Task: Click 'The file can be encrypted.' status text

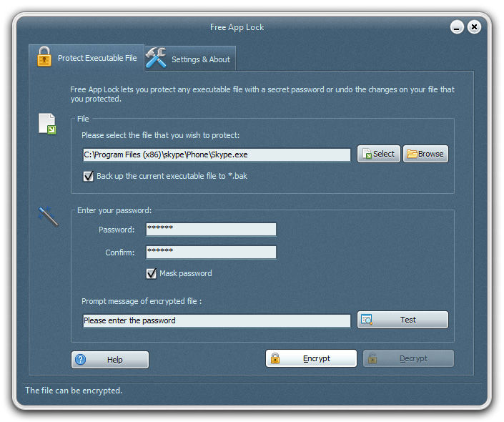Action: [x=74, y=391]
